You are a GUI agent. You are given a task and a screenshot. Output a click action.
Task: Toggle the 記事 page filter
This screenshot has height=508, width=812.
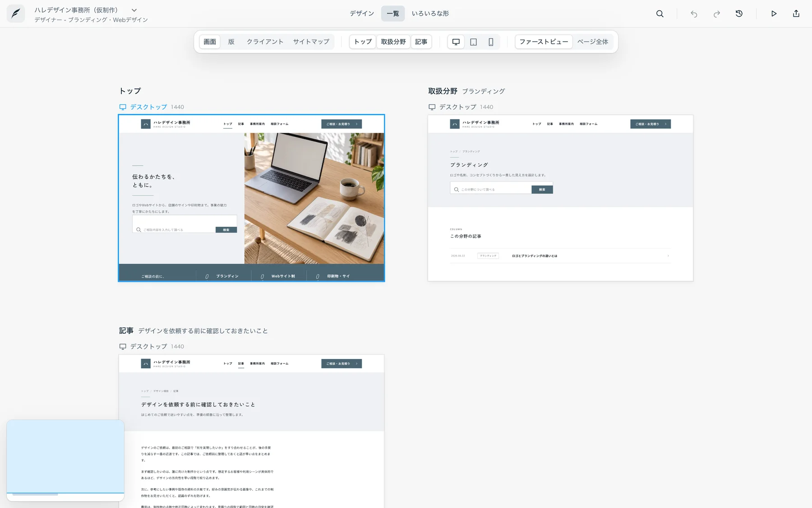click(x=421, y=42)
